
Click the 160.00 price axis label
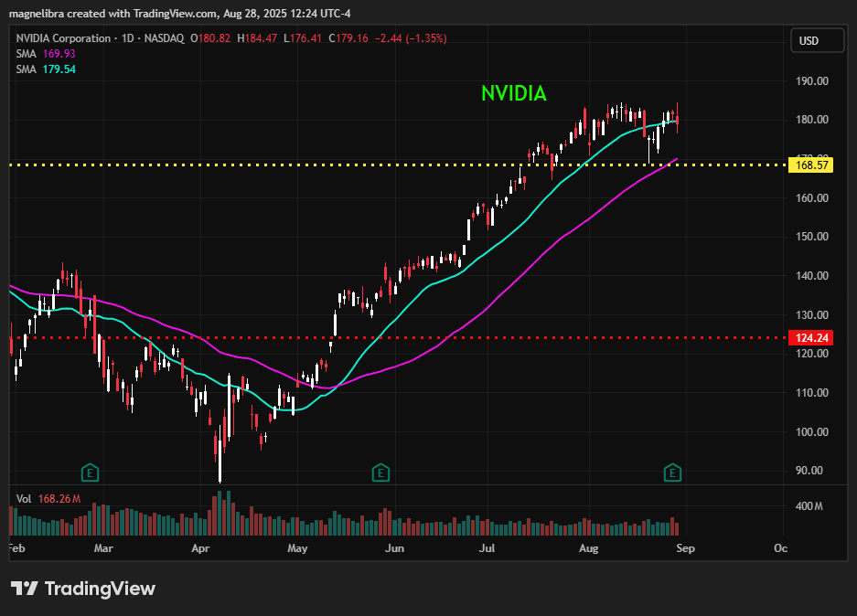pos(811,197)
